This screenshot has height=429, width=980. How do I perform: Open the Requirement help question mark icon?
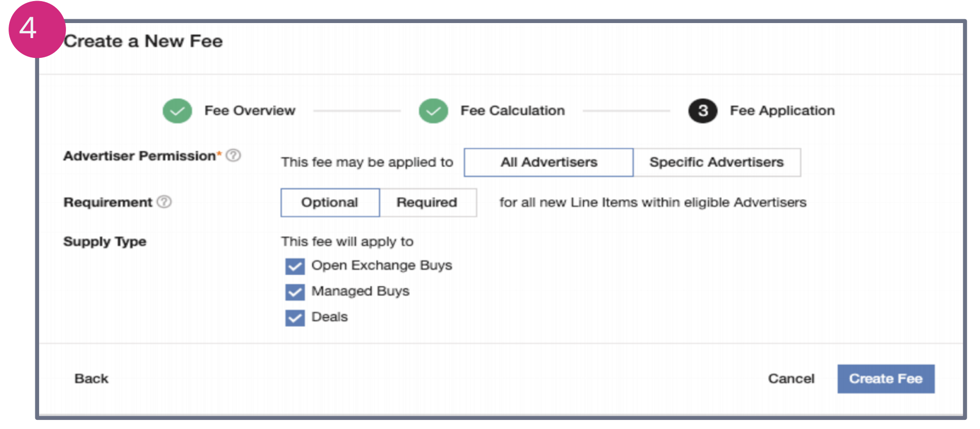point(164,202)
